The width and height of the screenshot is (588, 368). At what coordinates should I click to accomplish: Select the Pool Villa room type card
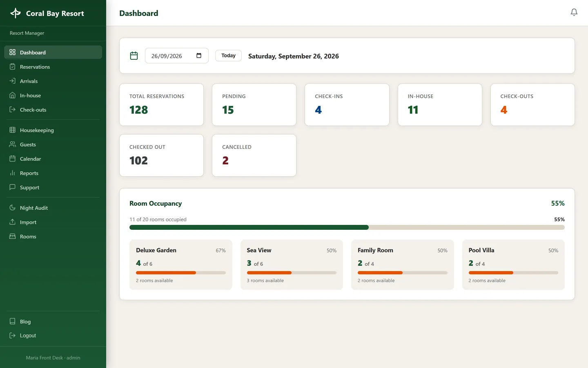point(513,265)
